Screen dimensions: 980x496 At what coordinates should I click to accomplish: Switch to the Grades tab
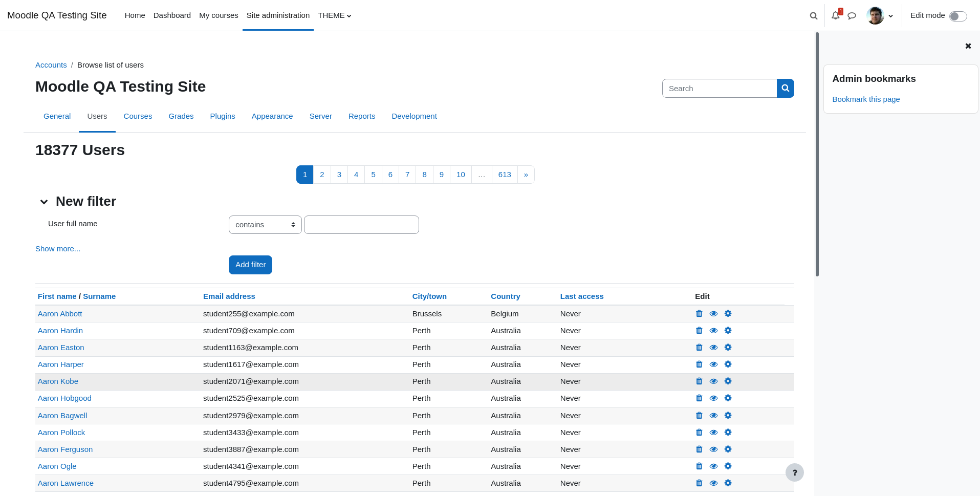[x=181, y=116]
